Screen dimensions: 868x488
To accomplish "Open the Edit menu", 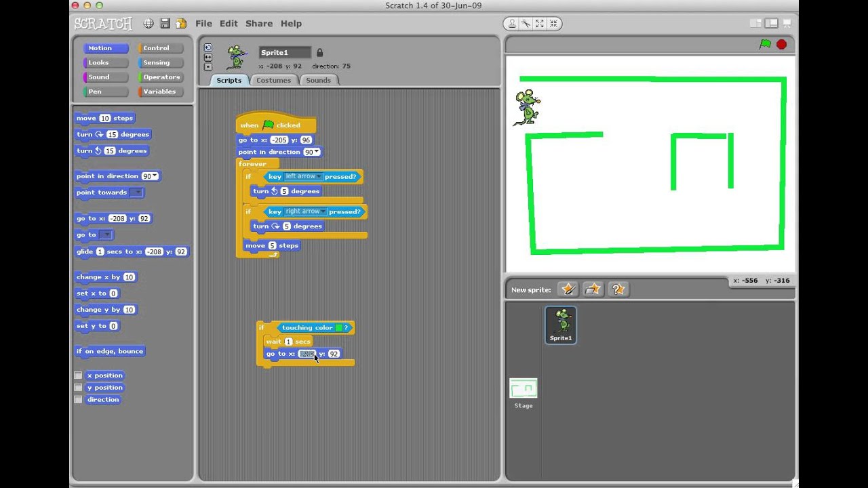I will (x=229, y=24).
